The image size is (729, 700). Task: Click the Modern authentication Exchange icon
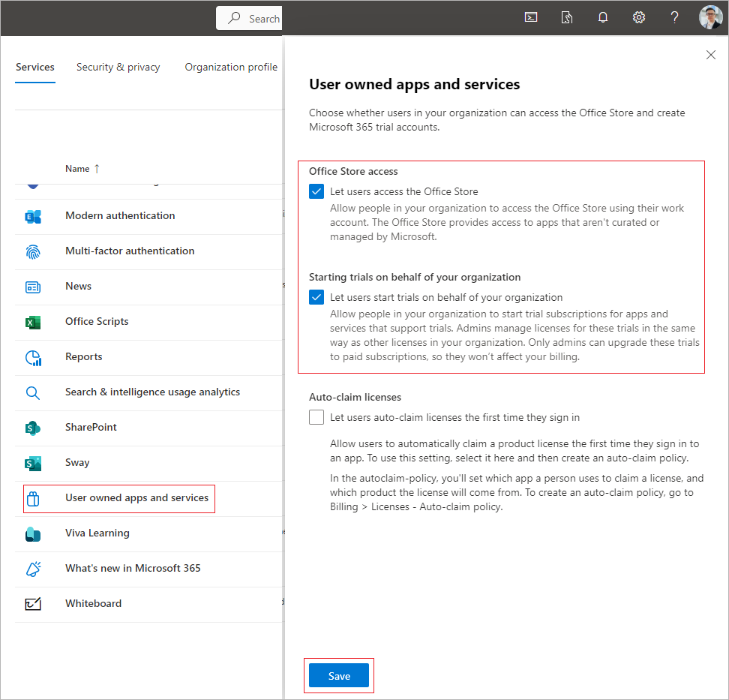(x=33, y=216)
